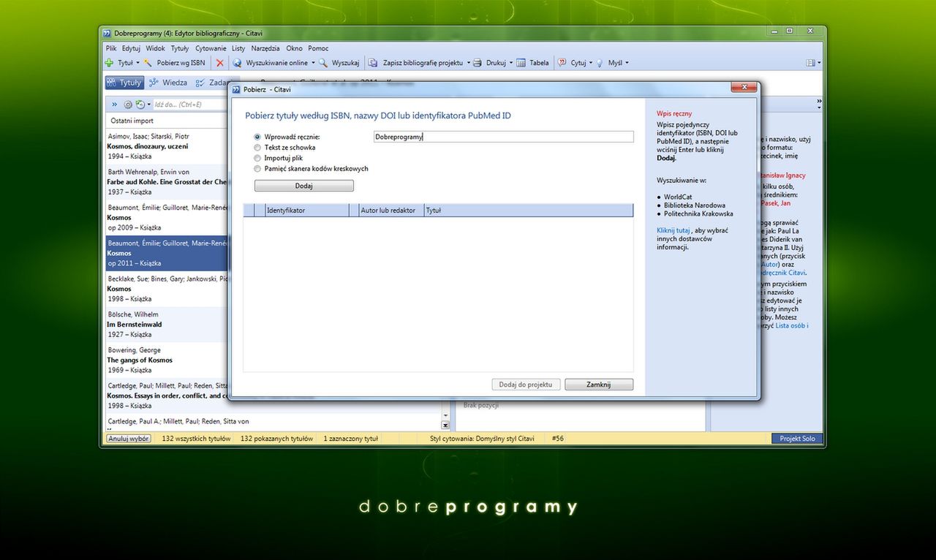Click the Autor lub redaktor column header
Screen dimensions: 936x560
(391, 211)
